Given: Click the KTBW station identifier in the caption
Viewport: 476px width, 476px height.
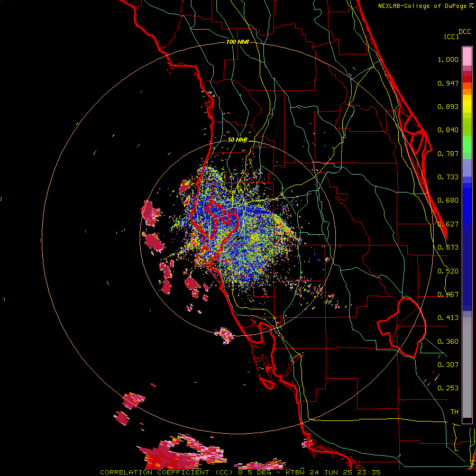Looking at the screenshot, I should click(296, 472).
